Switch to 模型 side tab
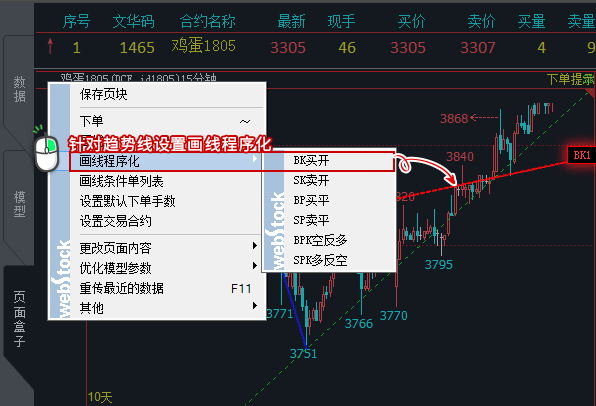Viewport: 596px width, 406px height. click(19, 204)
